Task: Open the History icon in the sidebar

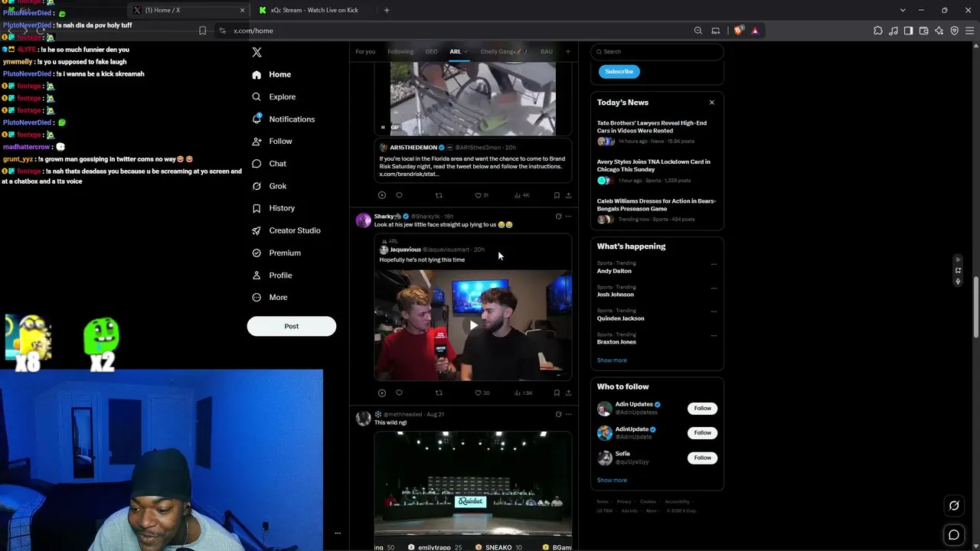Action: coord(256,208)
